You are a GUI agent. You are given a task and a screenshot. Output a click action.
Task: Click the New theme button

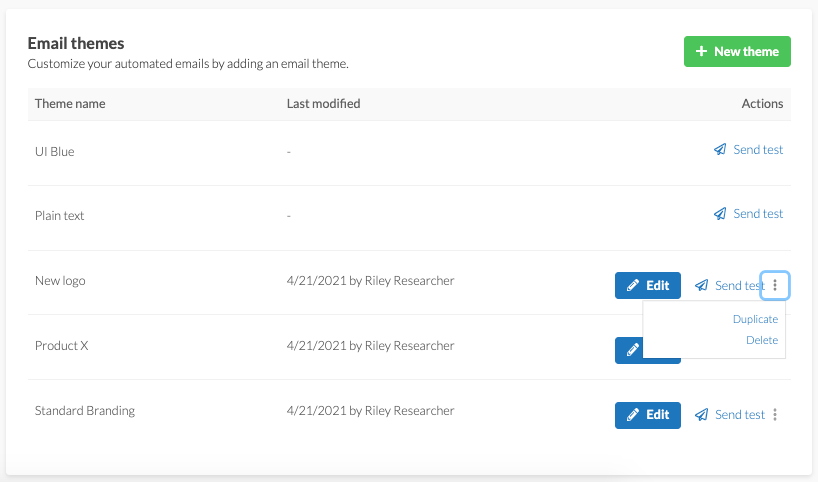737,51
